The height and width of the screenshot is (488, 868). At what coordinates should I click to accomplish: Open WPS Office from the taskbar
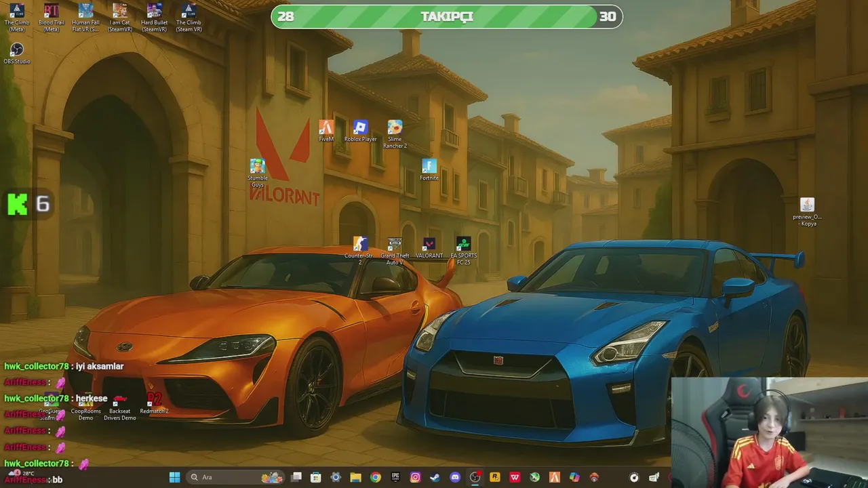tap(515, 477)
